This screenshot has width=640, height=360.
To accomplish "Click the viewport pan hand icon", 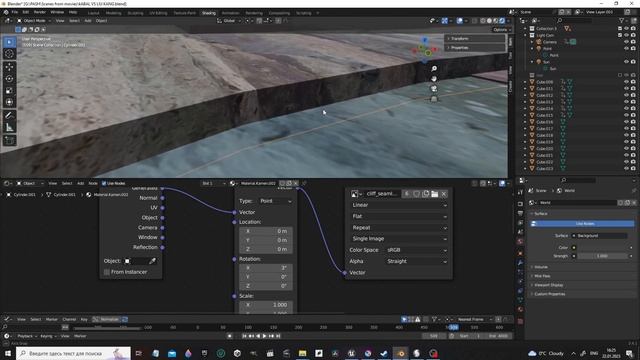I will tap(434, 79).
